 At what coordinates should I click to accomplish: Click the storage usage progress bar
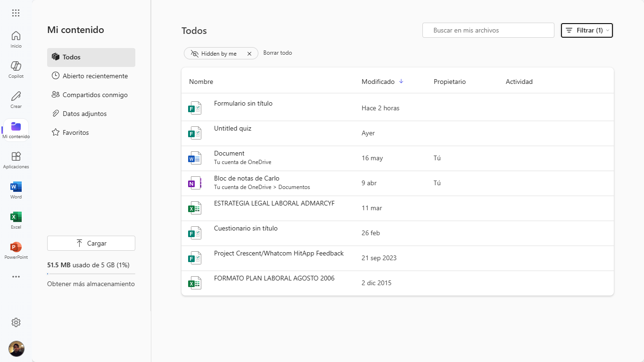[91, 273]
